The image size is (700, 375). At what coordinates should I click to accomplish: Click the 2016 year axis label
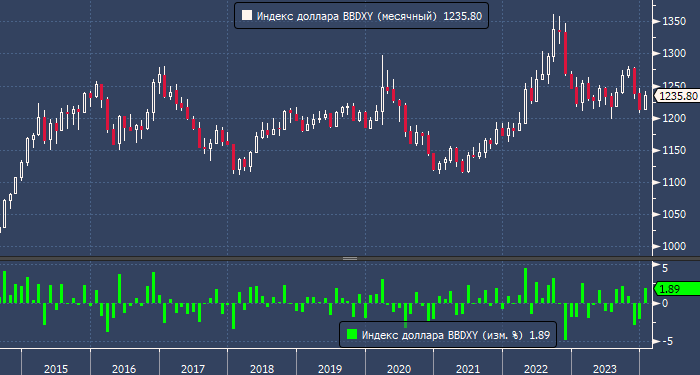pyautogui.click(x=124, y=369)
